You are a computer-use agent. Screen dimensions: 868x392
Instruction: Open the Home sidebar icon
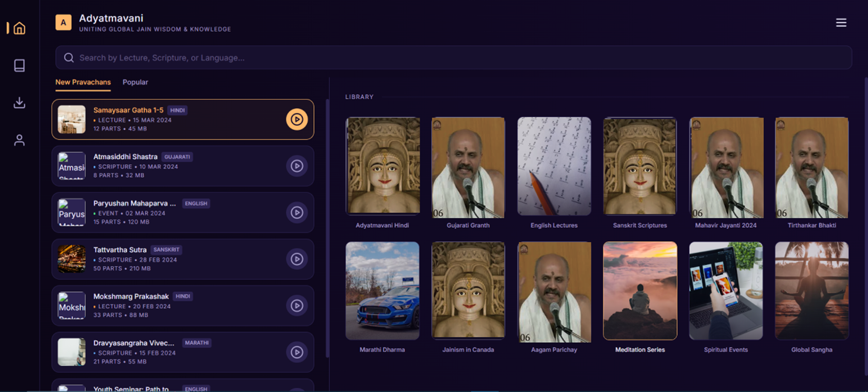click(19, 28)
